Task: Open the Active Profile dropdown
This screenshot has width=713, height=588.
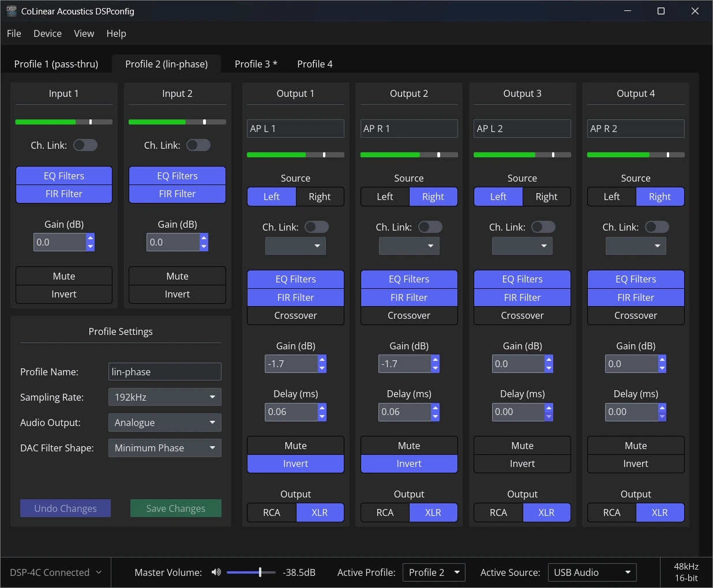Action: 434,572
